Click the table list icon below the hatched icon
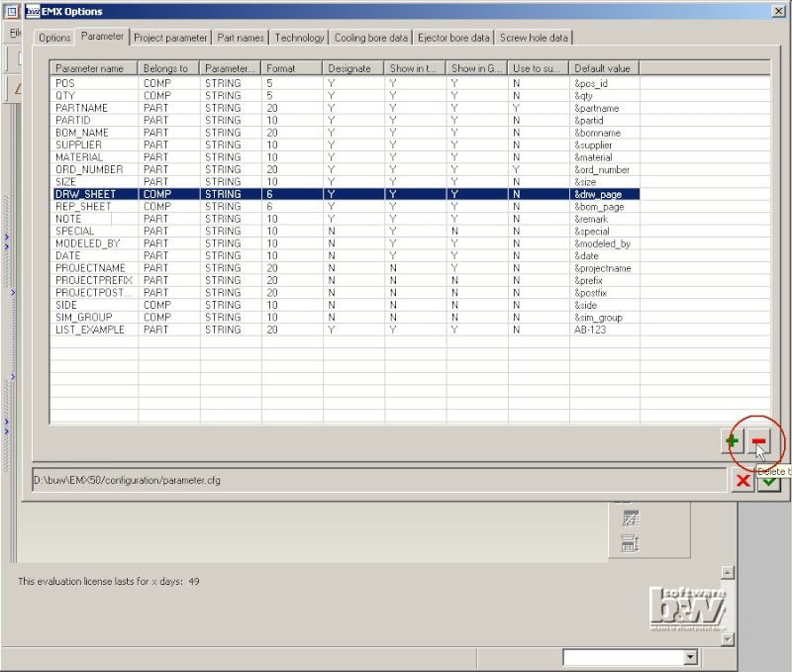The image size is (792, 672). pyautogui.click(x=630, y=543)
